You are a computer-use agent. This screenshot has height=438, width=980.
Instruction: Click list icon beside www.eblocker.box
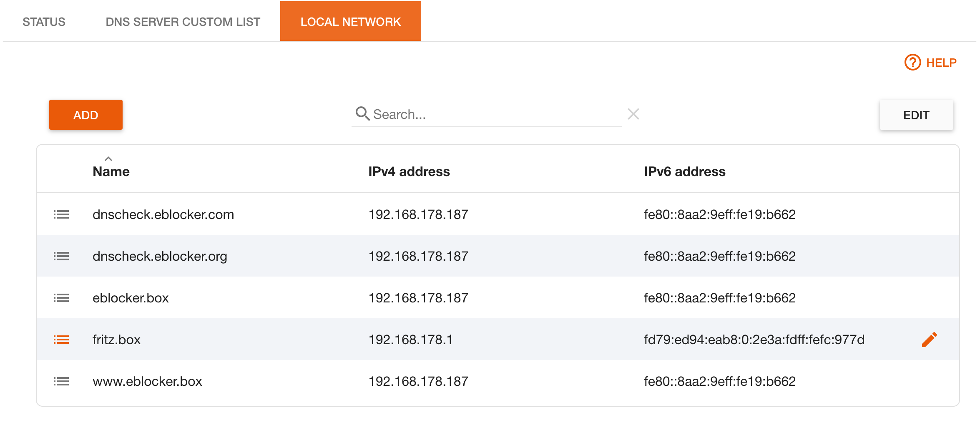[x=61, y=381]
